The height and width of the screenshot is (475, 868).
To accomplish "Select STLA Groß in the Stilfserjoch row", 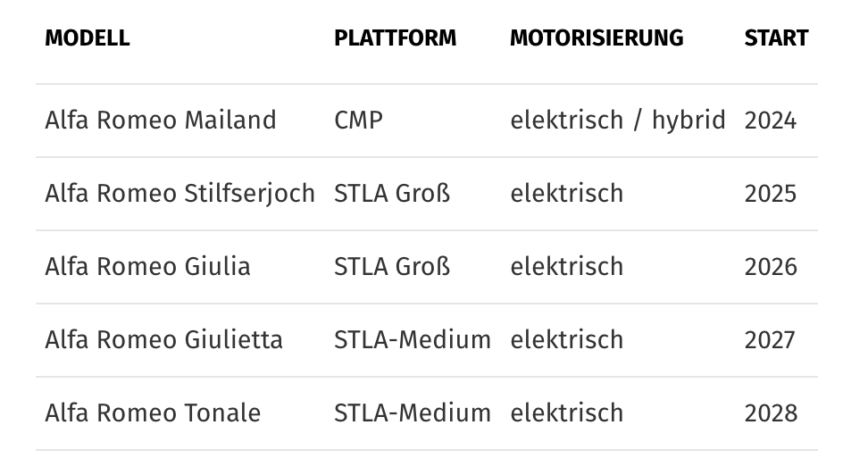I will (392, 194).
